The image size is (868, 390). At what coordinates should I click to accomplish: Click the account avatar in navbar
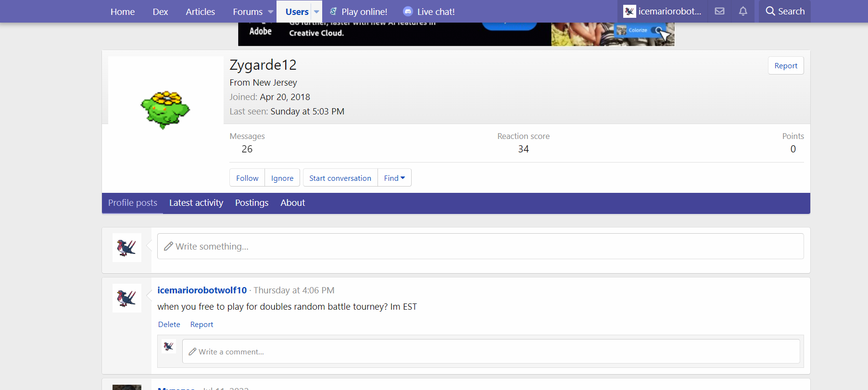[x=629, y=11]
